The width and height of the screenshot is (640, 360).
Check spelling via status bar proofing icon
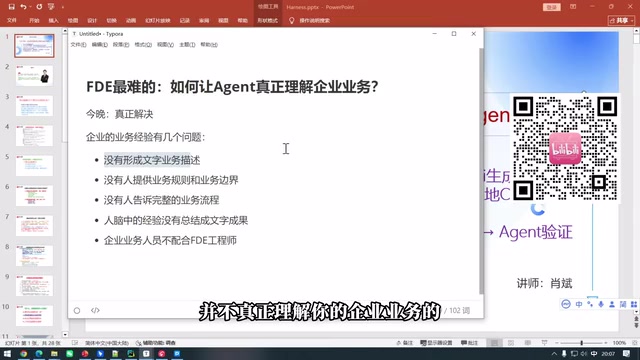[75, 343]
